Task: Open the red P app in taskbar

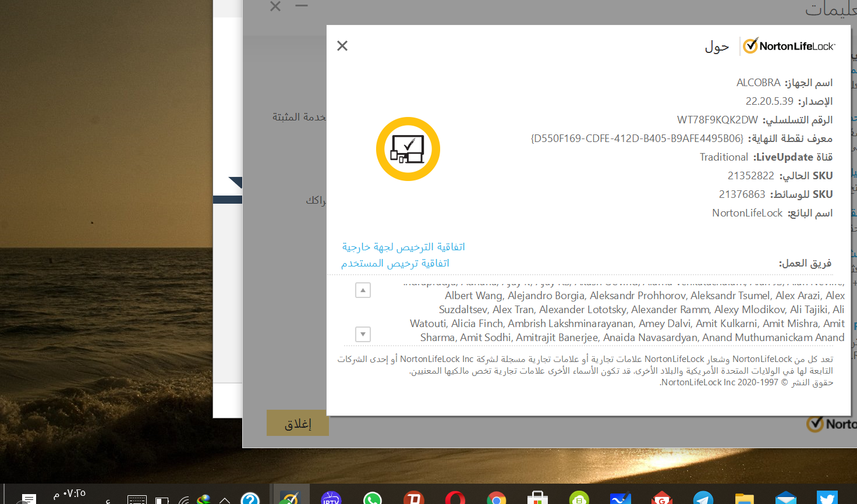Action: [x=414, y=498]
